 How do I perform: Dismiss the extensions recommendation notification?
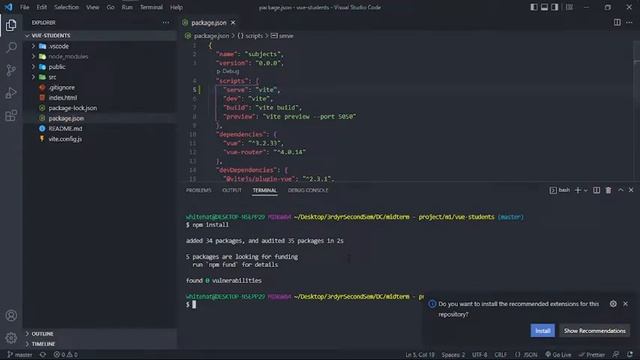(x=625, y=304)
